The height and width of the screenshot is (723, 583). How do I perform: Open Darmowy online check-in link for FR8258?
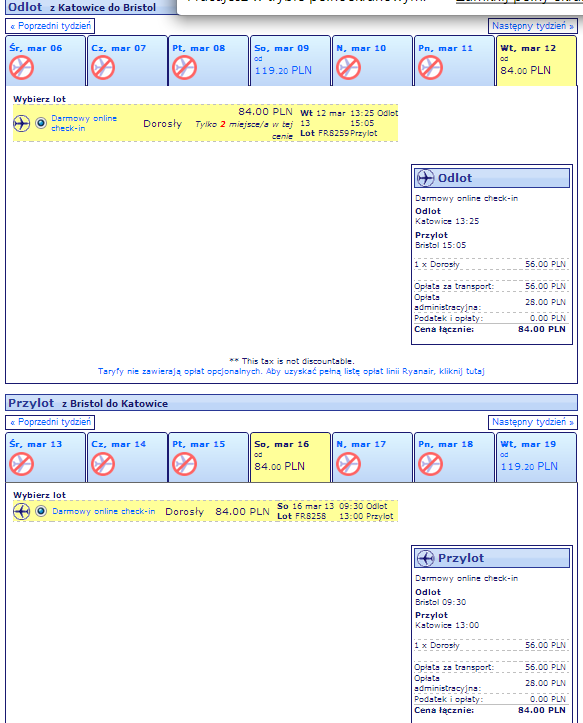(104, 511)
